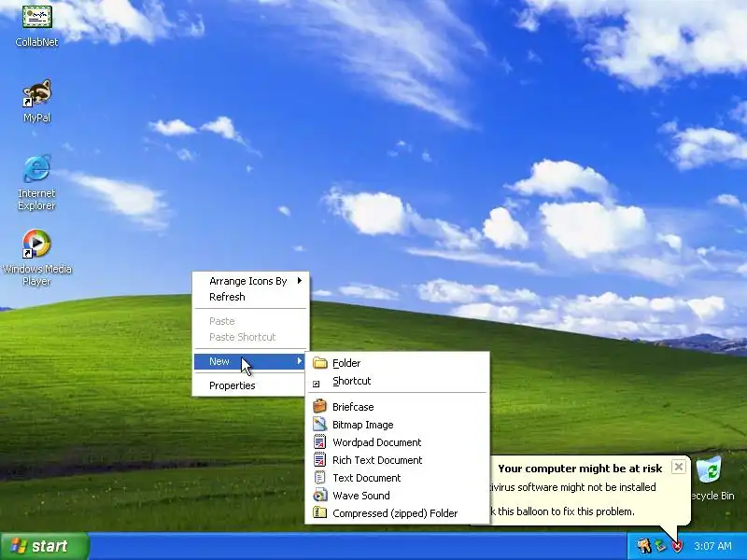Viewport: 747px width, 560px height.
Task: Create a new Text Document
Action: pos(398,477)
